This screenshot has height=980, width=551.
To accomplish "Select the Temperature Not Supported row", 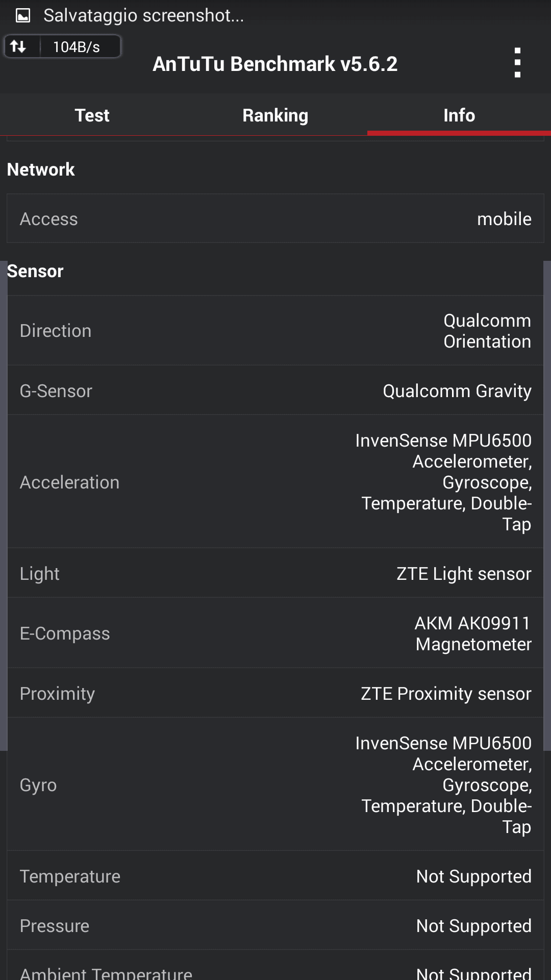I will click(275, 876).
